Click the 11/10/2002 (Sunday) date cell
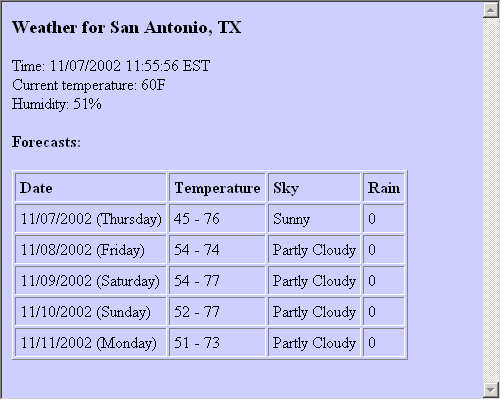501x400 pixels. [x=91, y=312]
